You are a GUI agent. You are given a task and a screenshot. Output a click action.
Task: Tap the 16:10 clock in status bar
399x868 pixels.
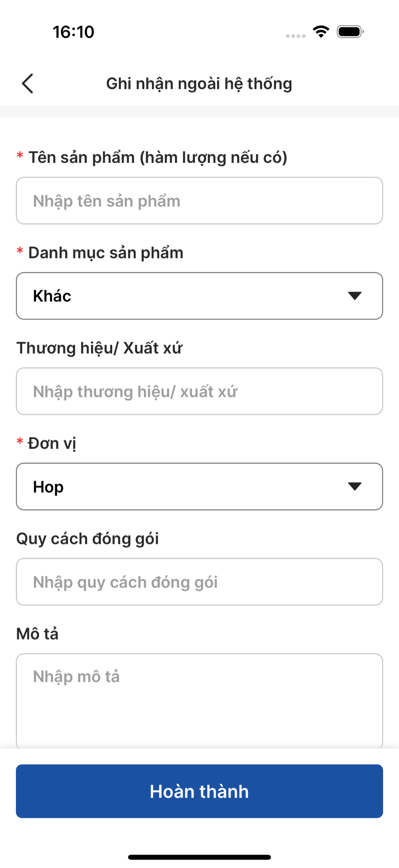[73, 32]
